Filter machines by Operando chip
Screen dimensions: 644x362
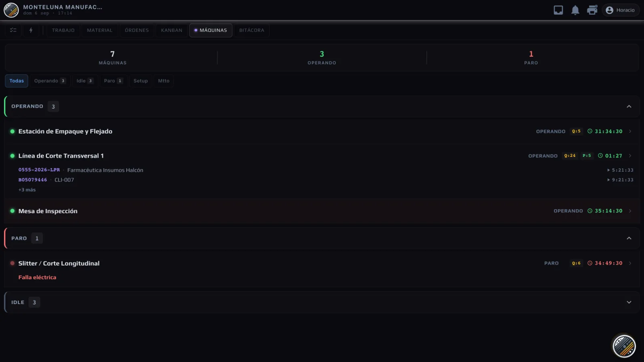pyautogui.click(x=50, y=81)
